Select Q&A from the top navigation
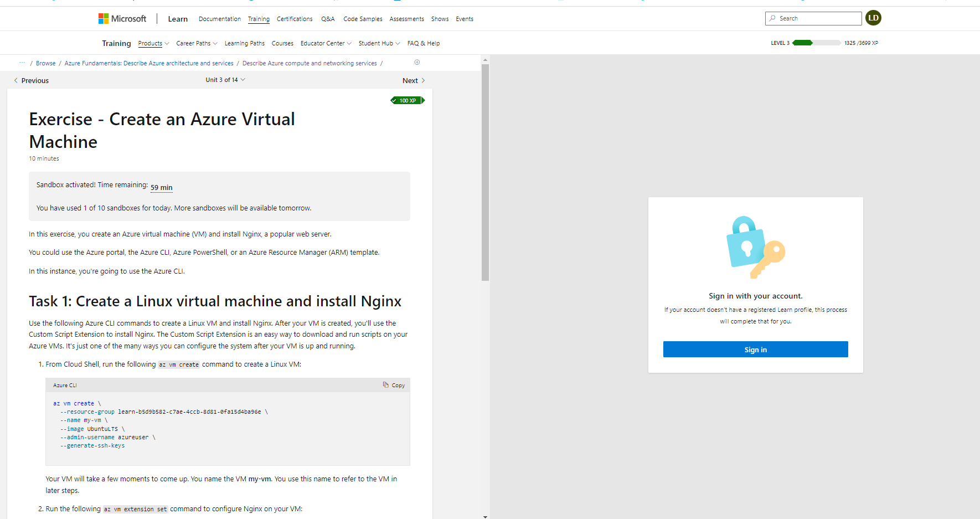This screenshot has width=980, height=519. [x=328, y=18]
